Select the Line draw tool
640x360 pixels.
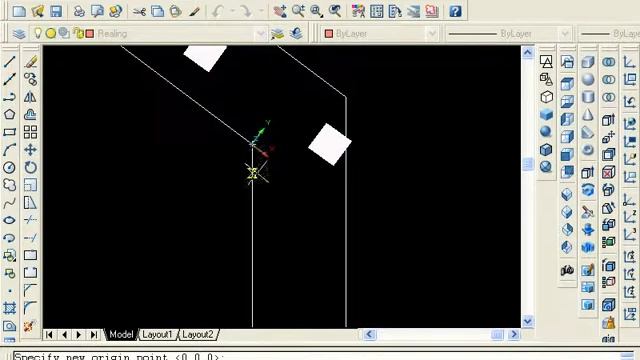pyautogui.click(x=9, y=62)
